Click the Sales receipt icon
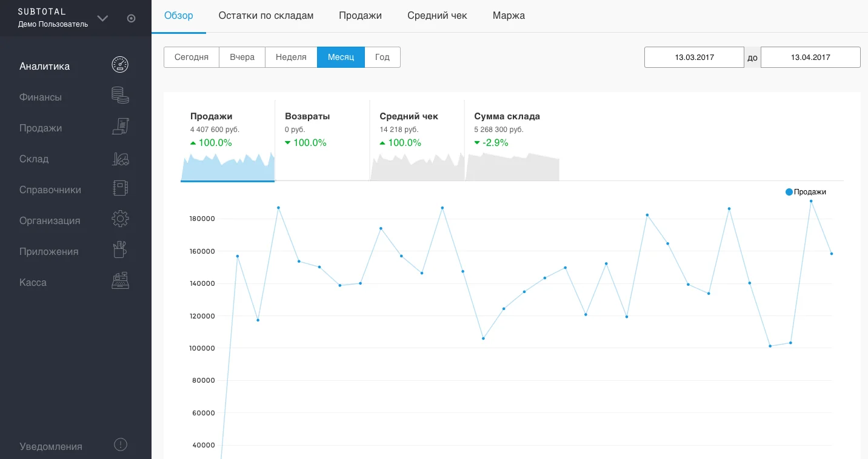Screen dimensions: 868x459 [120, 127]
